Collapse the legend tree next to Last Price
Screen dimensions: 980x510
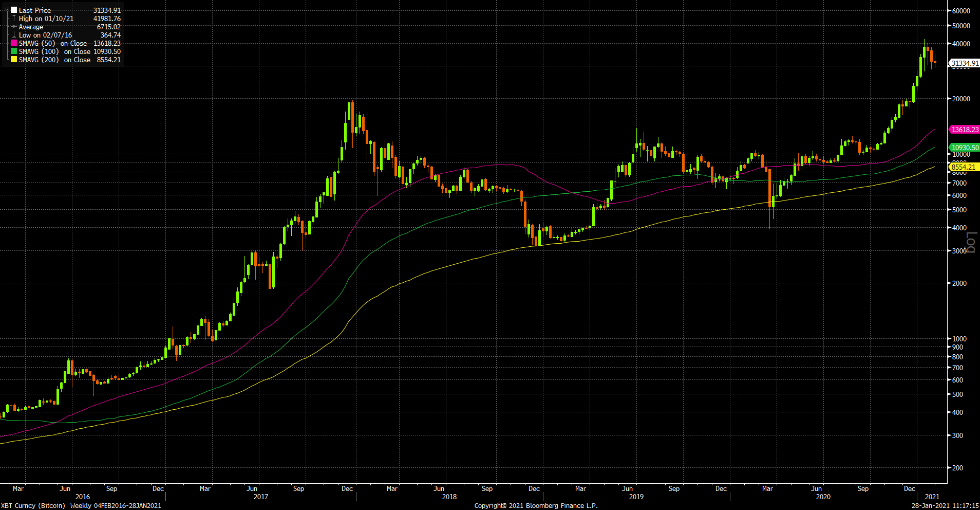[7, 10]
